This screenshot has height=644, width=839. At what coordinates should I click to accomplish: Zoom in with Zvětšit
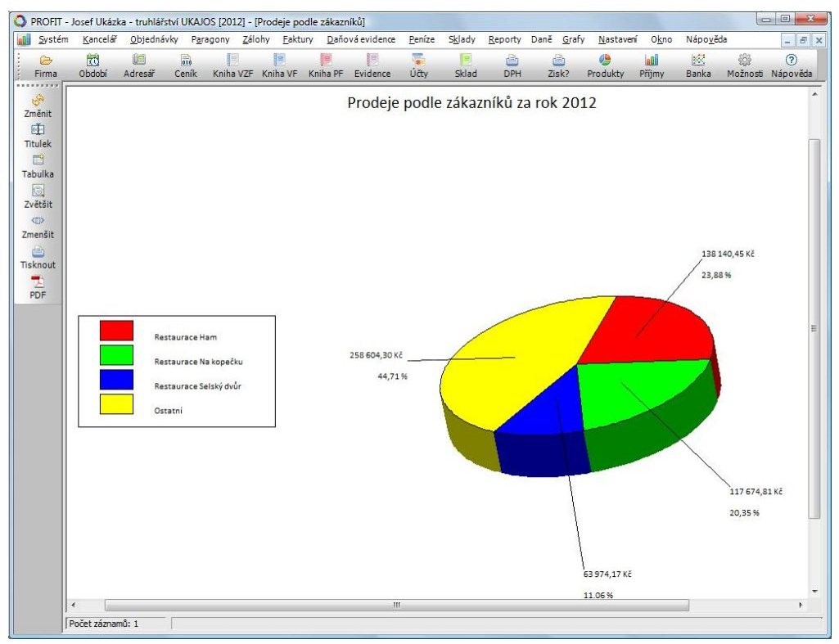coord(38,197)
